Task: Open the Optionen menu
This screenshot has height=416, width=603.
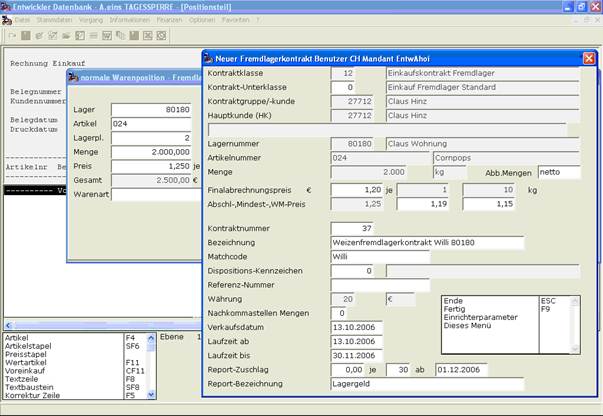Action: tap(202, 20)
